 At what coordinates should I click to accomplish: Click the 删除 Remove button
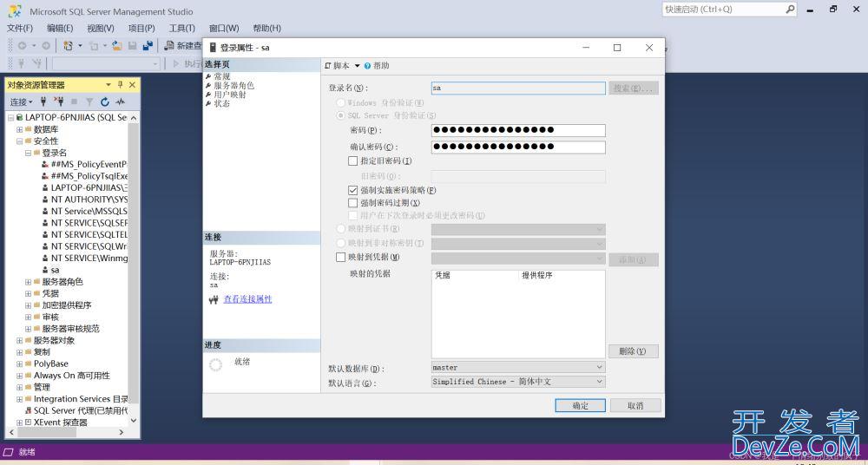coord(634,351)
